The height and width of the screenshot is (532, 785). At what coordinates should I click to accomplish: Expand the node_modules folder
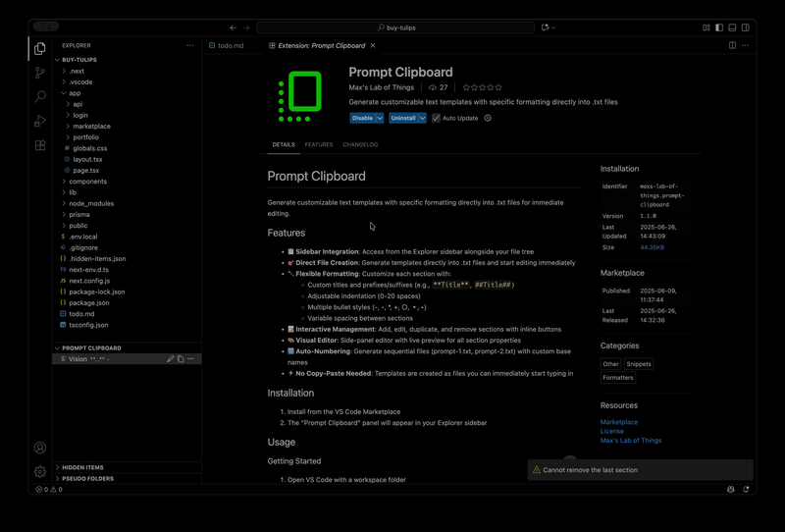[64, 203]
